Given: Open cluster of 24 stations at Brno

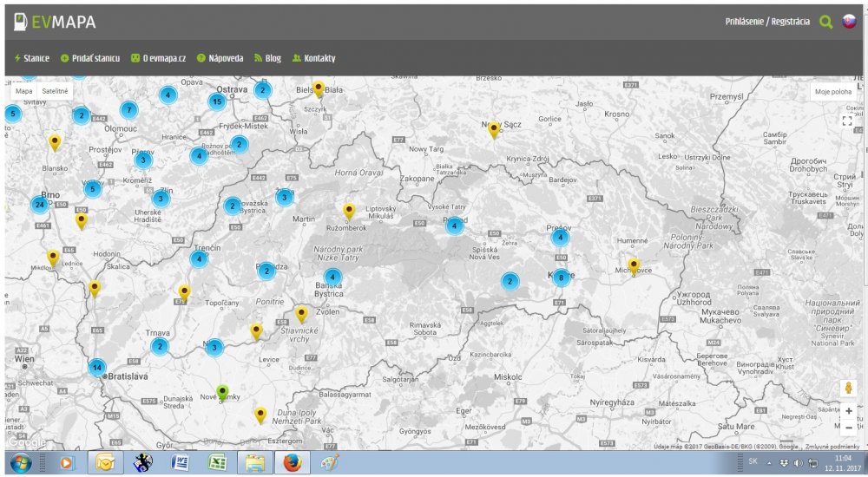Looking at the screenshot, I should coord(39,204).
